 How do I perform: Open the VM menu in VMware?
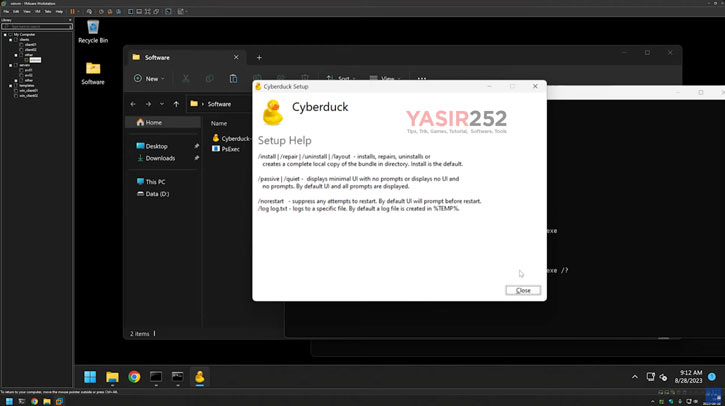pos(36,11)
